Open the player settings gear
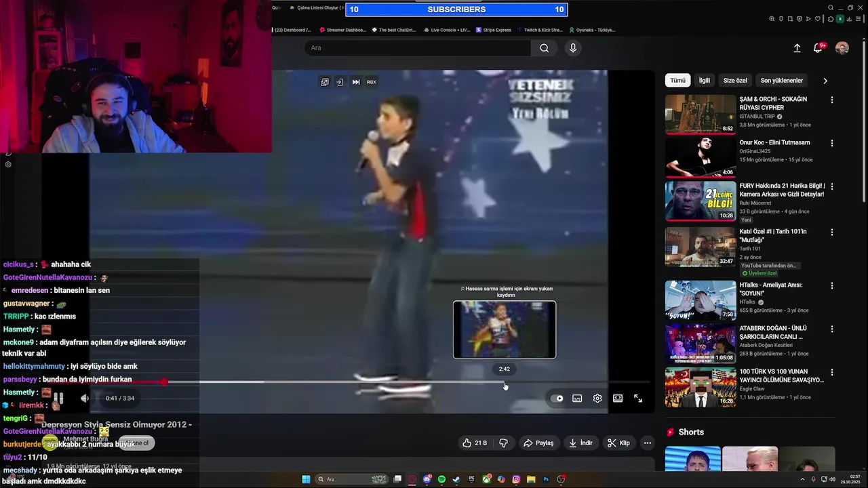The height and width of the screenshot is (488, 868). 597,399
